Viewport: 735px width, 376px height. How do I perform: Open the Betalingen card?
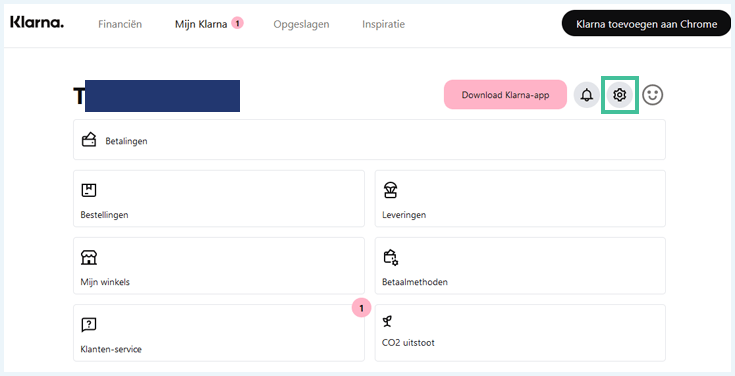click(x=369, y=140)
